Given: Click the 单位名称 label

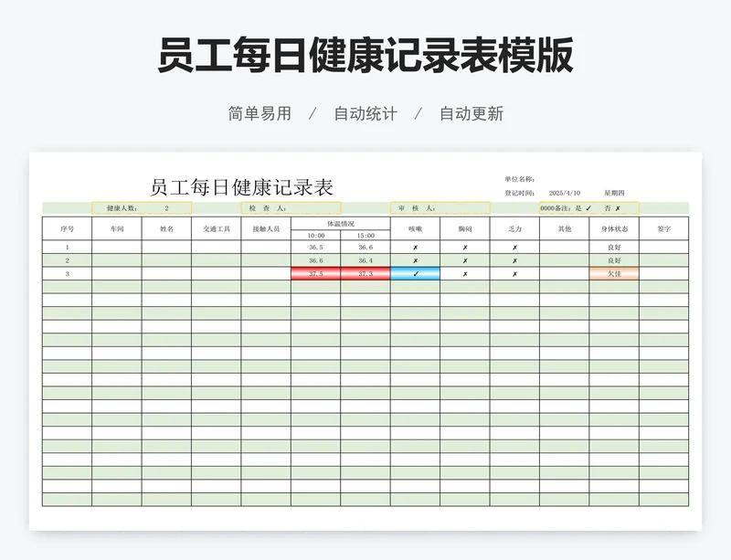Looking at the screenshot, I should point(519,179).
